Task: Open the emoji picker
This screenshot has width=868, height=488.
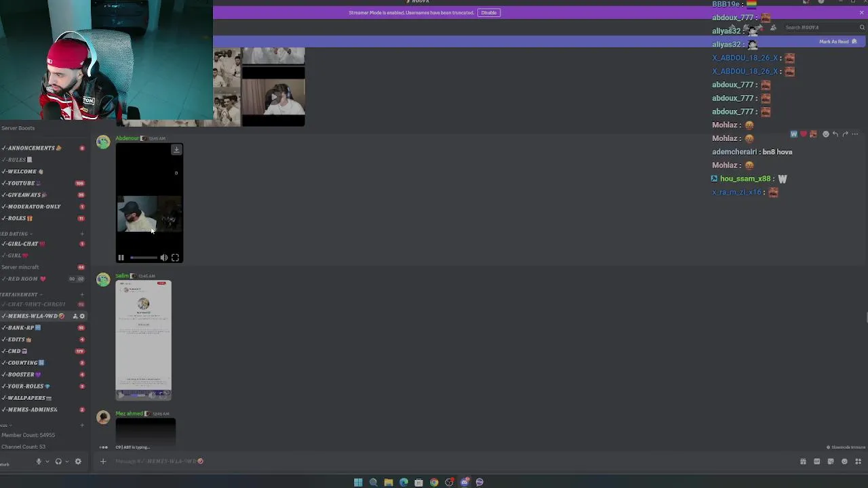Action: (844, 462)
